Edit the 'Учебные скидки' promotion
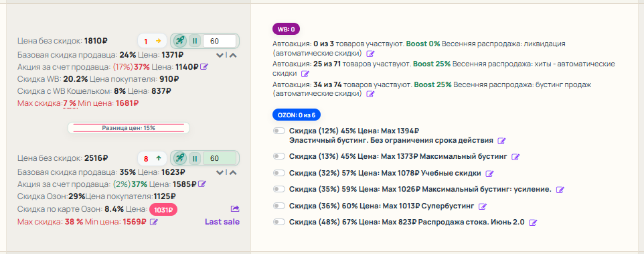Image resolution: width=644 pixels, height=254 pixels. click(489, 174)
